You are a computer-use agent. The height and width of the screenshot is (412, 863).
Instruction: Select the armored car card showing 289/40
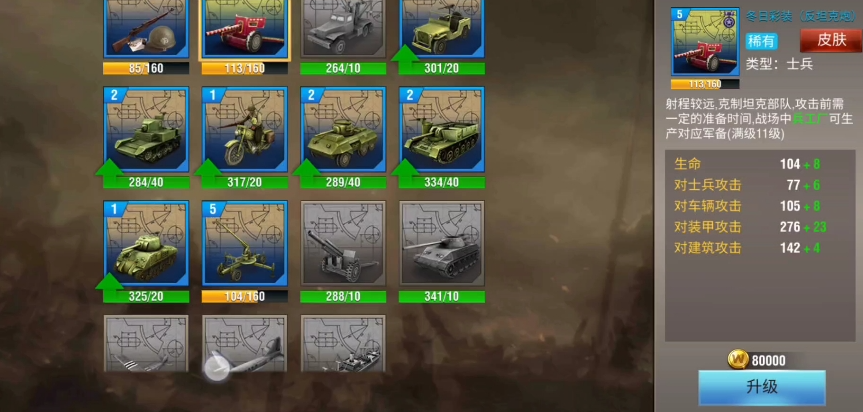(343, 129)
